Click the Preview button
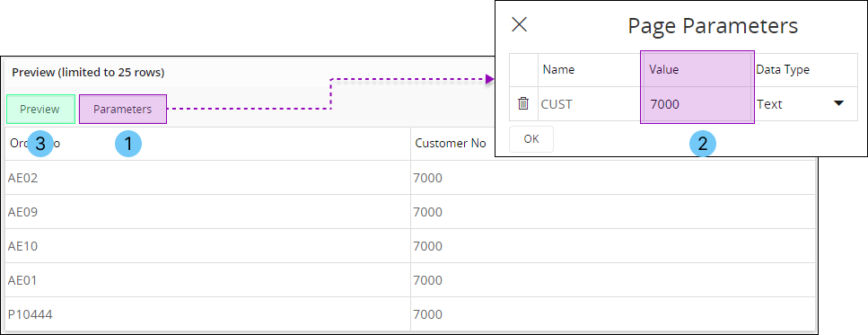The width and height of the screenshot is (868, 335). point(39,109)
